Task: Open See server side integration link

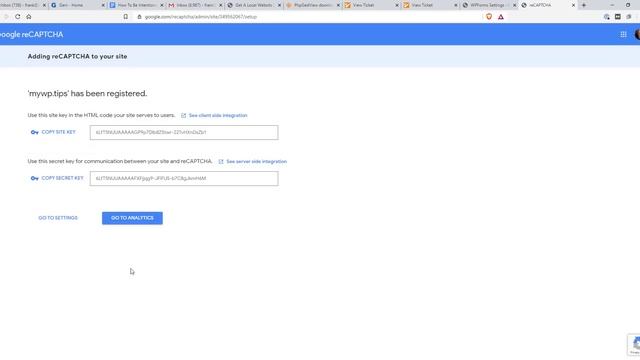Action: [256, 162]
